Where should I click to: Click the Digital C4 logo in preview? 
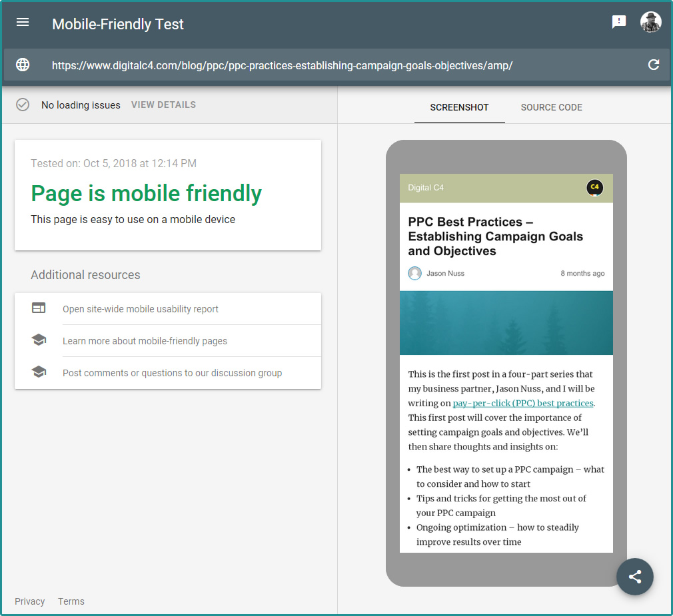(x=594, y=188)
